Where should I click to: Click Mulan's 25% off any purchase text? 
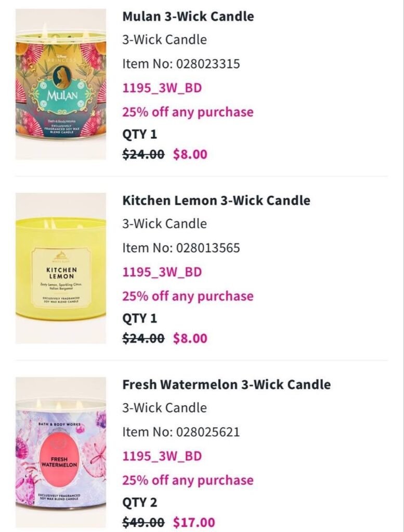(x=188, y=112)
